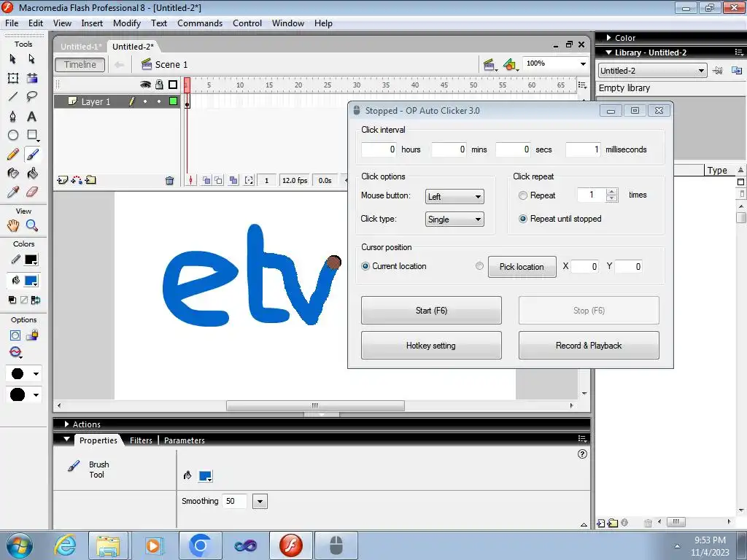Click the Hotkey setting button
747x560 pixels.
point(431,345)
